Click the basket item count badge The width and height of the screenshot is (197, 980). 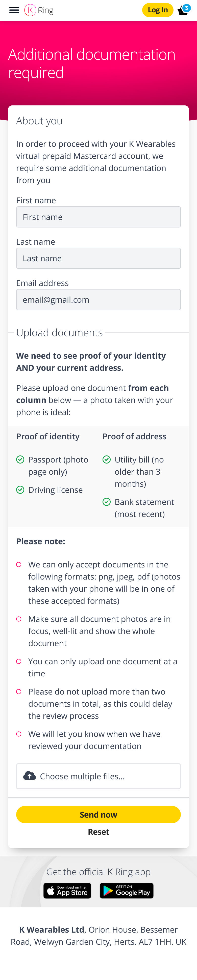point(186,8)
